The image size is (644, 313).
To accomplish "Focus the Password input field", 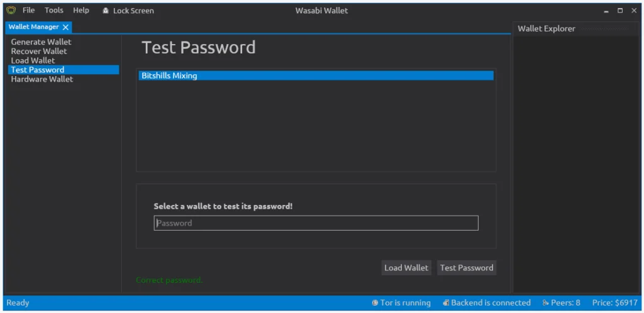I will point(316,222).
